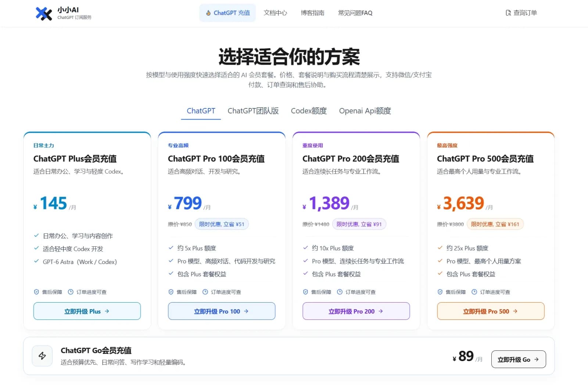The height and width of the screenshot is (389, 588).
Task: Click the 原价 ¥3800 strikethrough price
Action: tap(450, 224)
